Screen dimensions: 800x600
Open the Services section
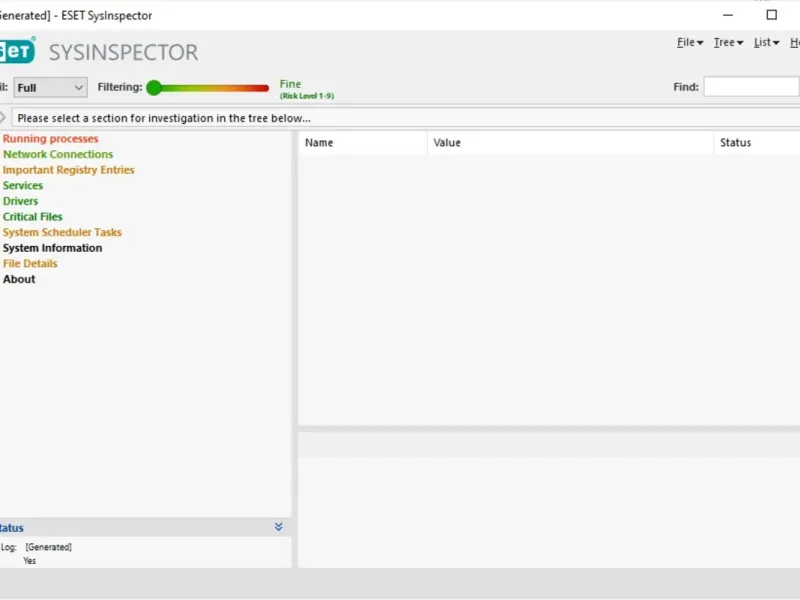click(23, 186)
